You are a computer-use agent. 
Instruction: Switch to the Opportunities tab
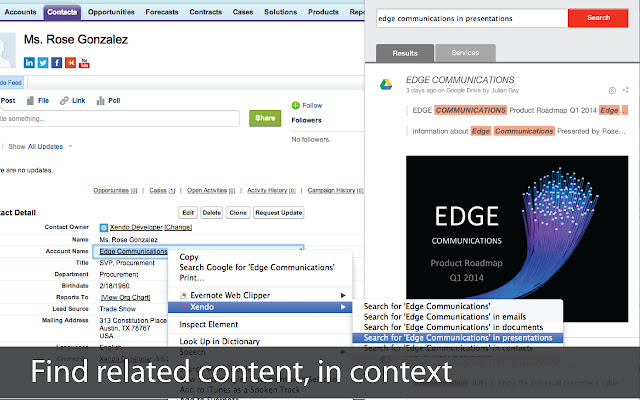point(111,12)
